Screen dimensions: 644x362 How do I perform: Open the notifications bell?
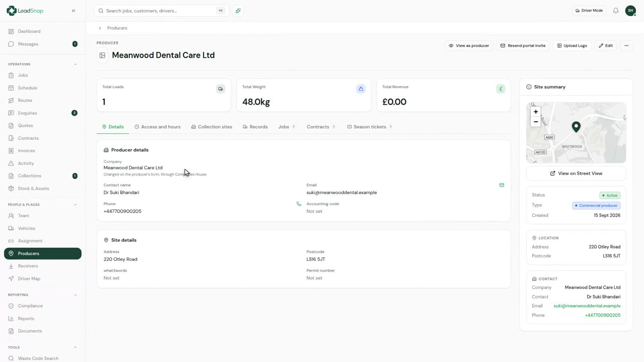pyautogui.click(x=615, y=11)
